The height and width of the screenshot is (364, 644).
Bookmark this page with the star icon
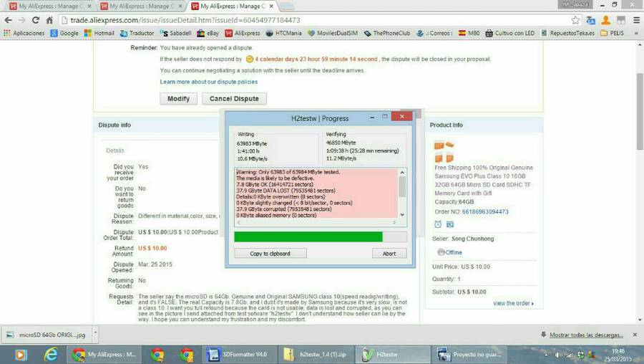pyautogui.click(x=576, y=20)
